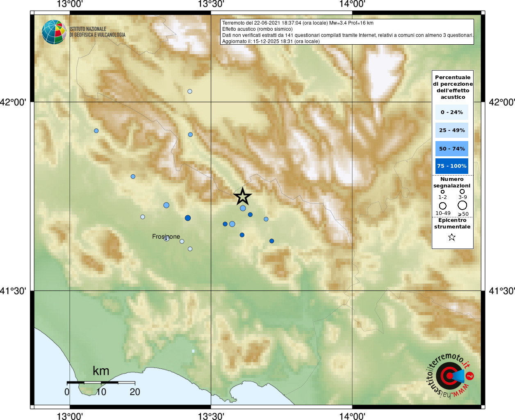Select the 10-49 reports circle in legend
Image resolution: width=515 pixels, height=420 pixels.
click(442, 205)
